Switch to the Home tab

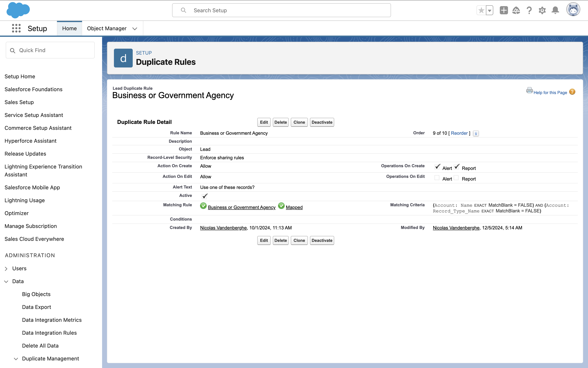pos(69,28)
